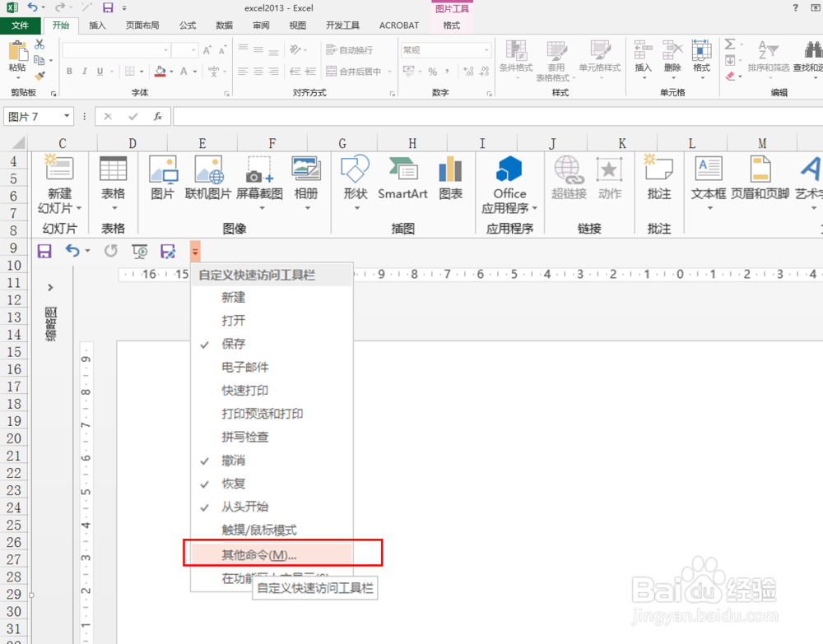Open the undo arrow in the picture's toolbar
This screenshot has height=644, width=823.
click(88, 251)
